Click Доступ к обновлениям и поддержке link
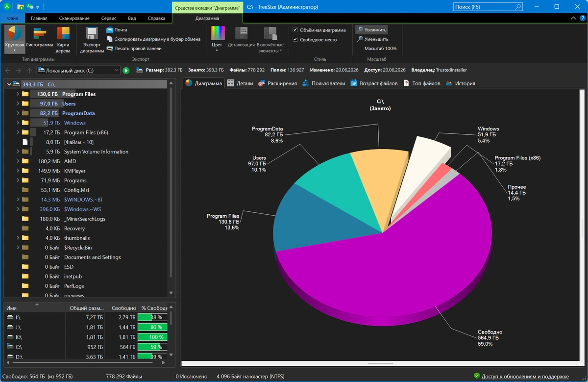Viewport: 588px width, 382px height. (x=525, y=377)
